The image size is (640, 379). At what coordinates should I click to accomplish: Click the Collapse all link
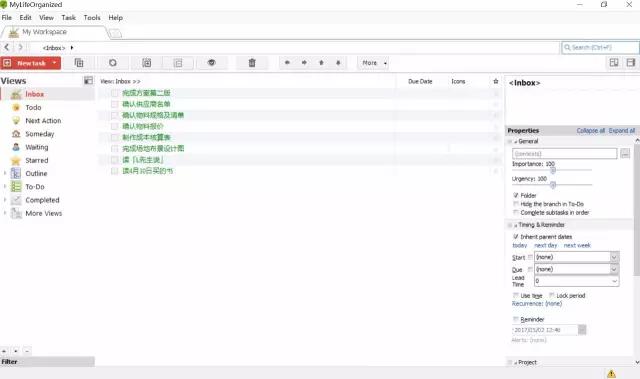point(591,131)
